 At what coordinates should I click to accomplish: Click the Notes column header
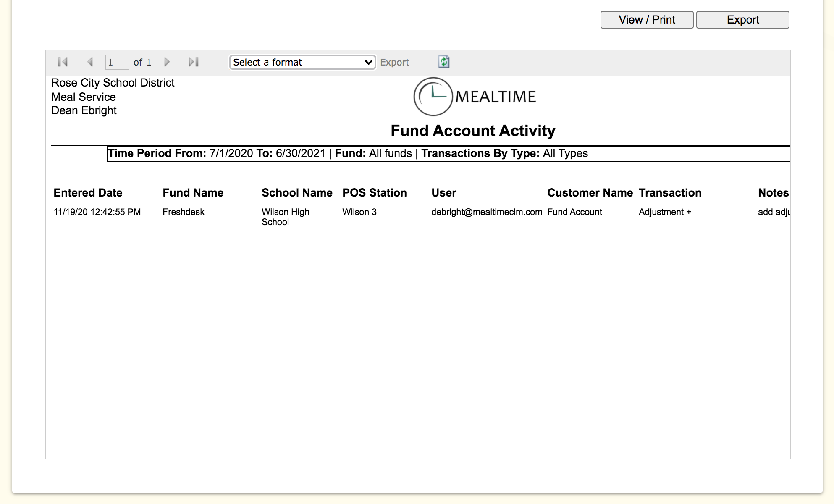[773, 193]
